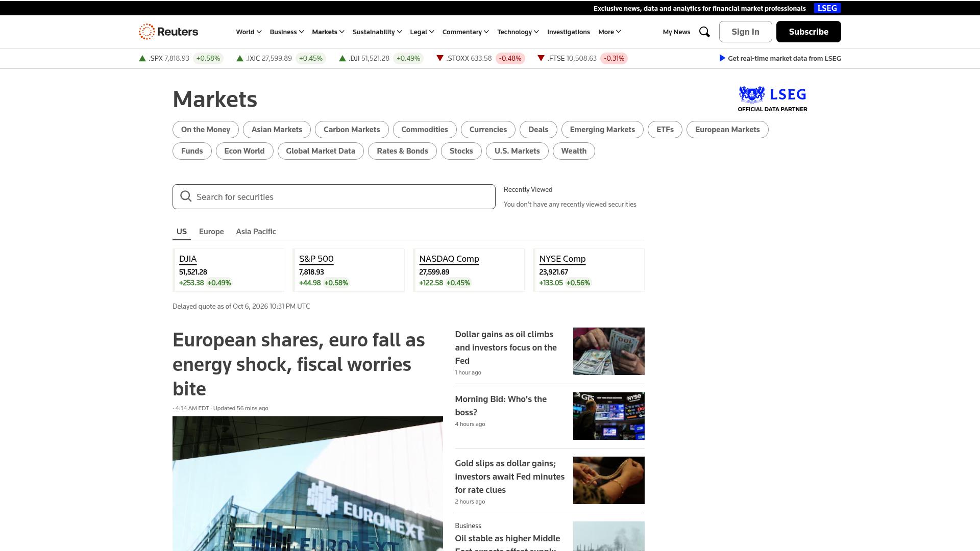Select the Global Market Data pill
The width and height of the screenshot is (980, 551).
point(321,151)
